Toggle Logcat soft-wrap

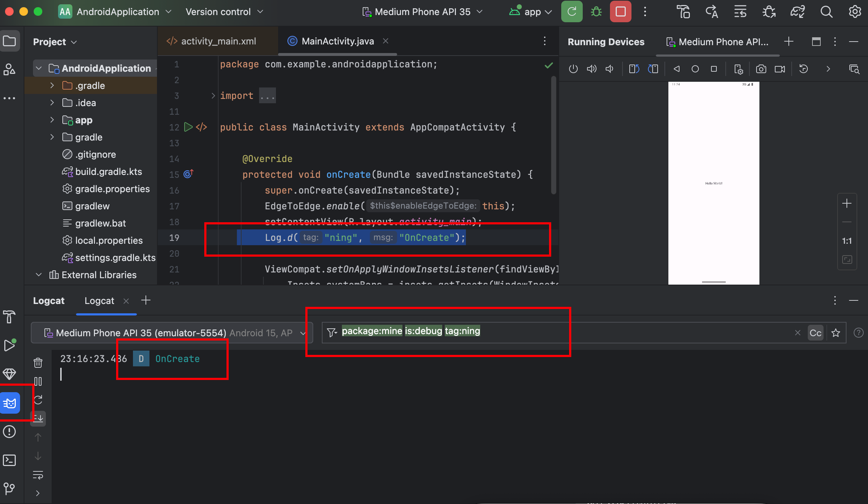[38, 475]
